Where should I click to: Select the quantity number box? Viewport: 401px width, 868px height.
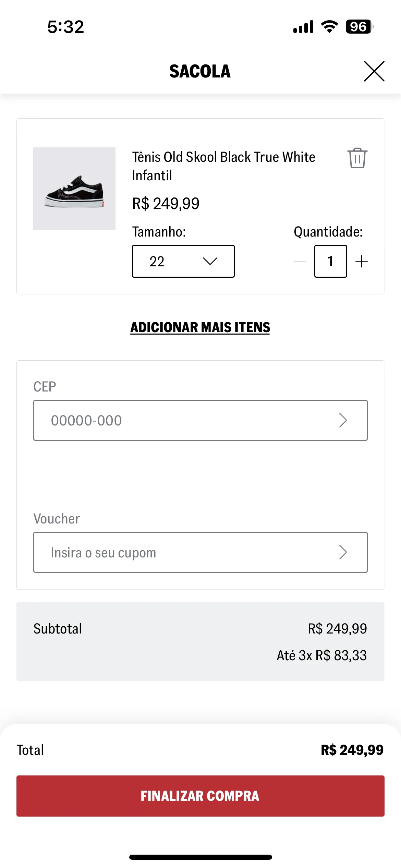pos(331,261)
